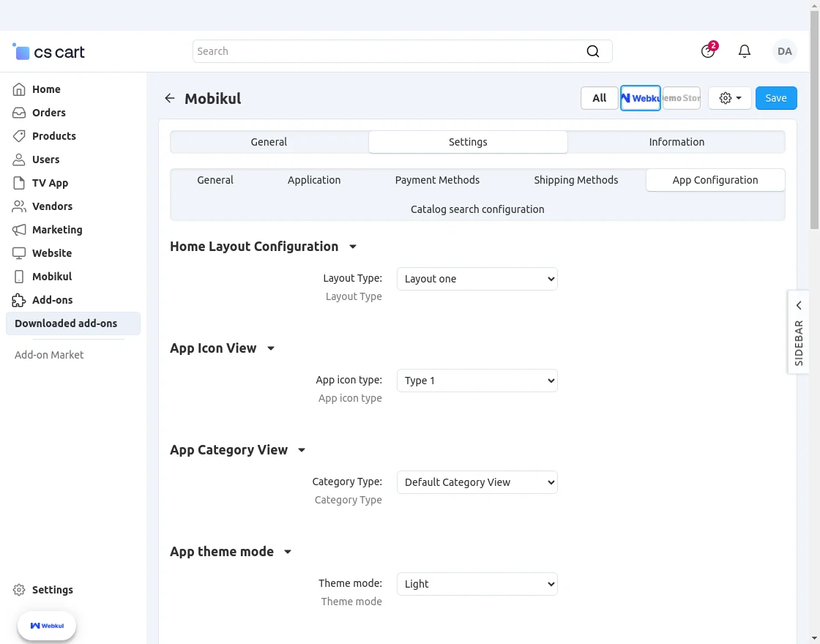Open the Products section from the sidebar
The height and width of the screenshot is (644, 820).
[22, 136]
